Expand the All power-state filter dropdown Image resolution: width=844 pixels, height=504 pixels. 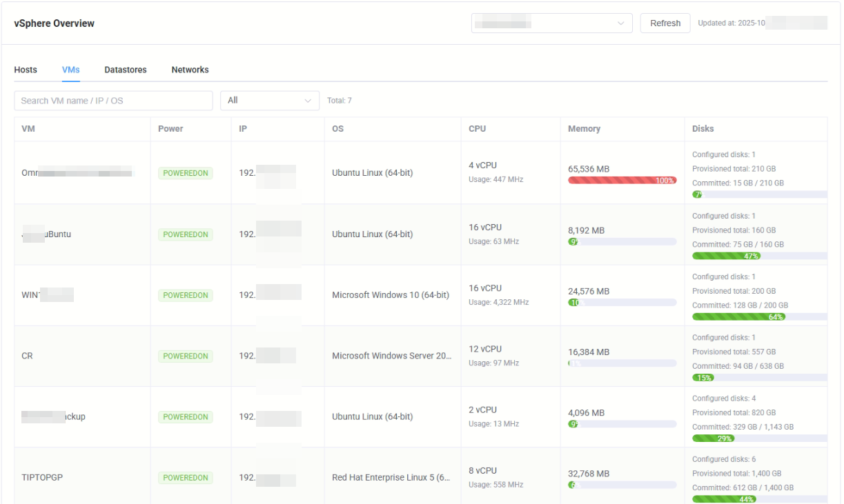269,100
